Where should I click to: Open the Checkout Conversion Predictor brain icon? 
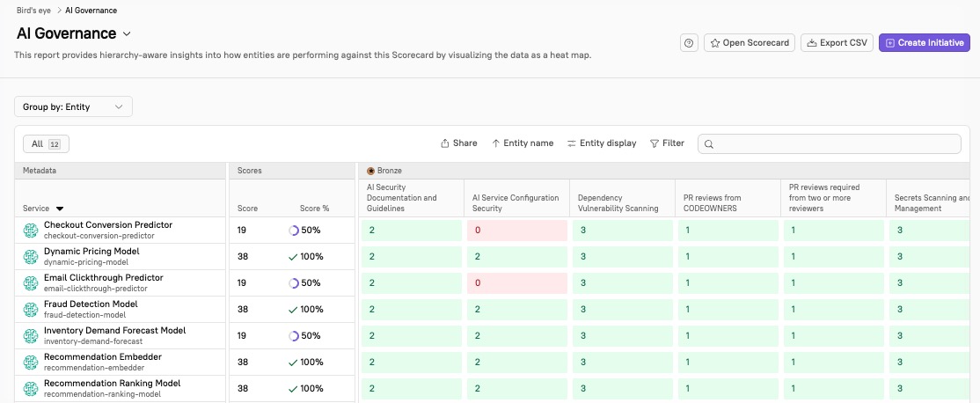[31, 231]
